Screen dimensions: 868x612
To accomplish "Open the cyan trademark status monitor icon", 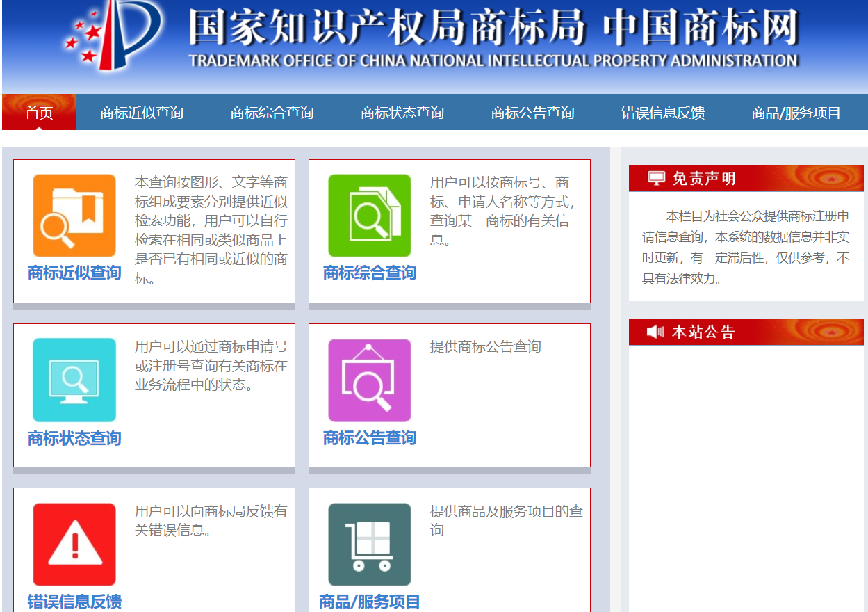I will [x=74, y=380].
